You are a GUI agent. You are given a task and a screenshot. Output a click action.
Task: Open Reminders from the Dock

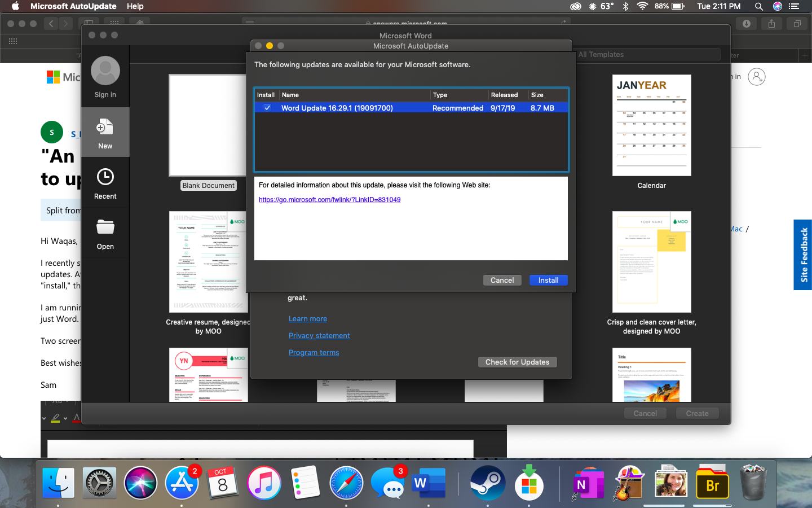pyautogui.click(x=305, y=483)
